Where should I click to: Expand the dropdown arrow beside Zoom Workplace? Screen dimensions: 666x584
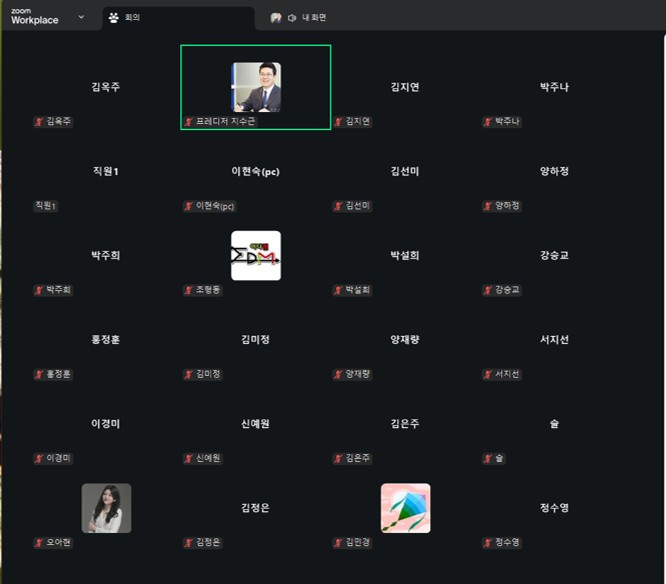pos(81,17)
